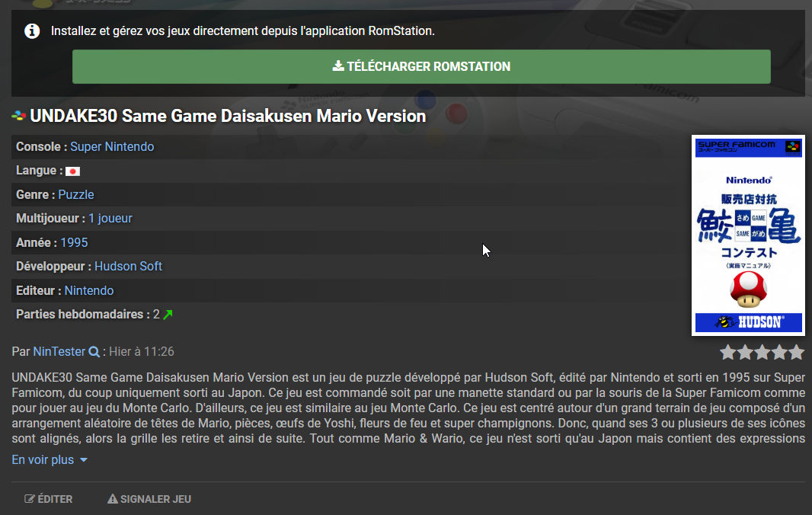The width and height of the screenshot is (812, 515).
Task: Rate the game one star
Action: [728, 352]
